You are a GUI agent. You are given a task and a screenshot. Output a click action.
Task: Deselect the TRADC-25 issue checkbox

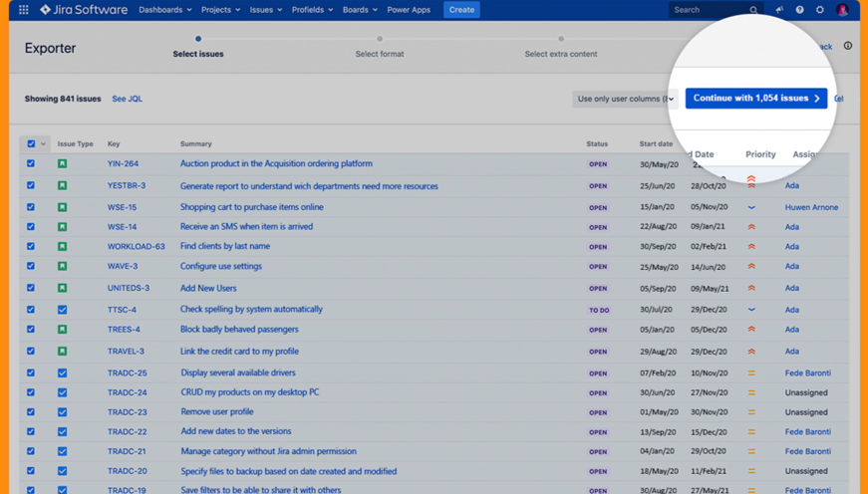tap(31, 373)
